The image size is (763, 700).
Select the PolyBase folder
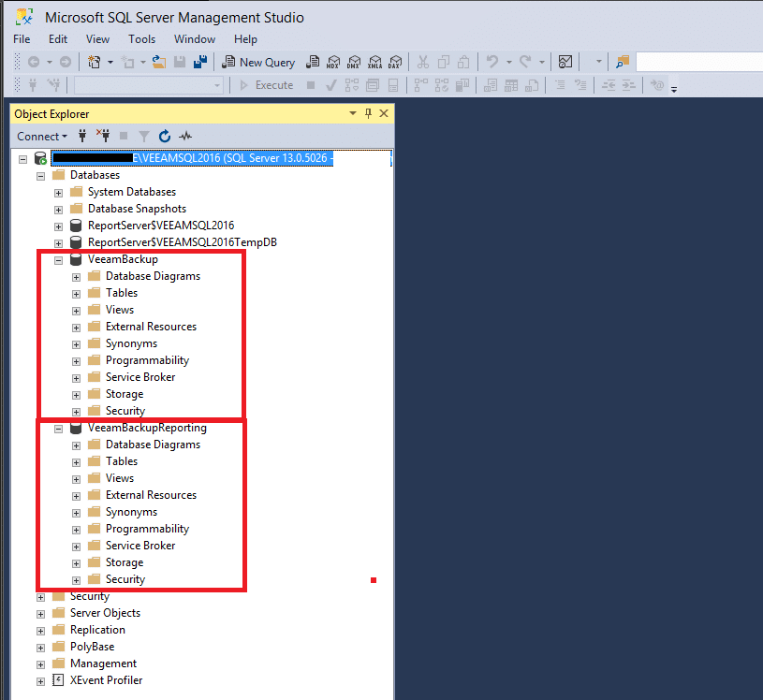click(92, 647)
